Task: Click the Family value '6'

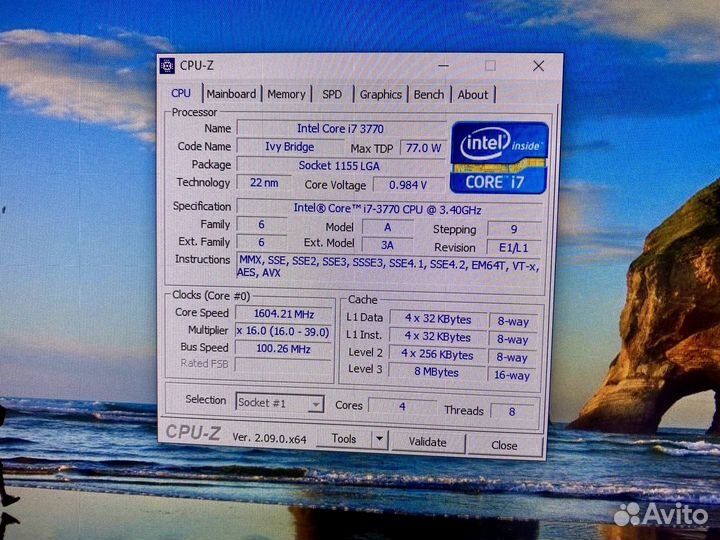Action: pyautogui.click(x=261, y=225)
